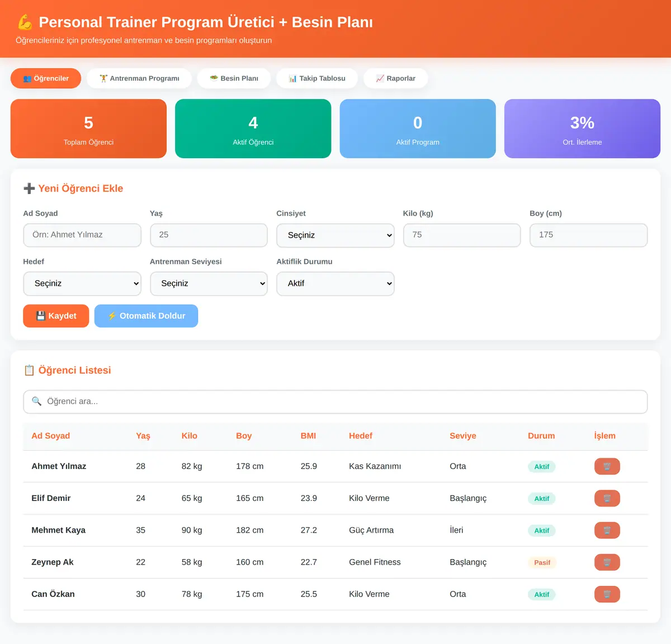Click the Kas Kazanımı goal cell

coord(375,466)
